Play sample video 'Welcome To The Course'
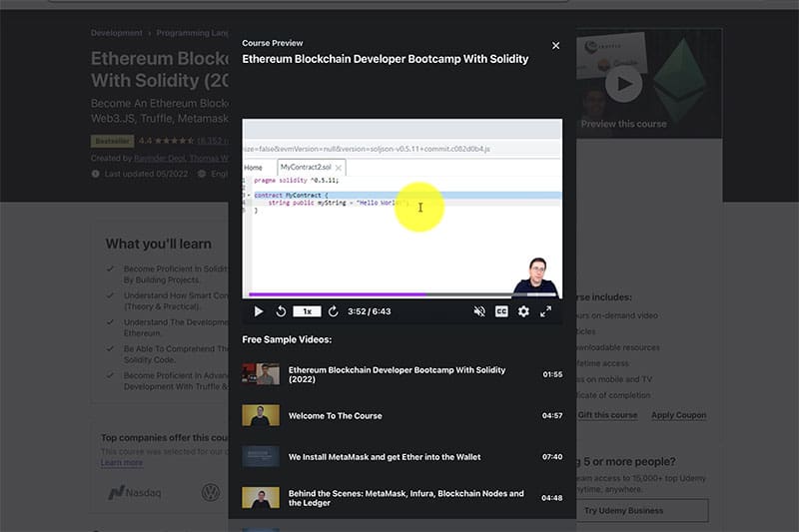Image resolution: width=799 pixels, height=532 pixels. tap(402, 415)
